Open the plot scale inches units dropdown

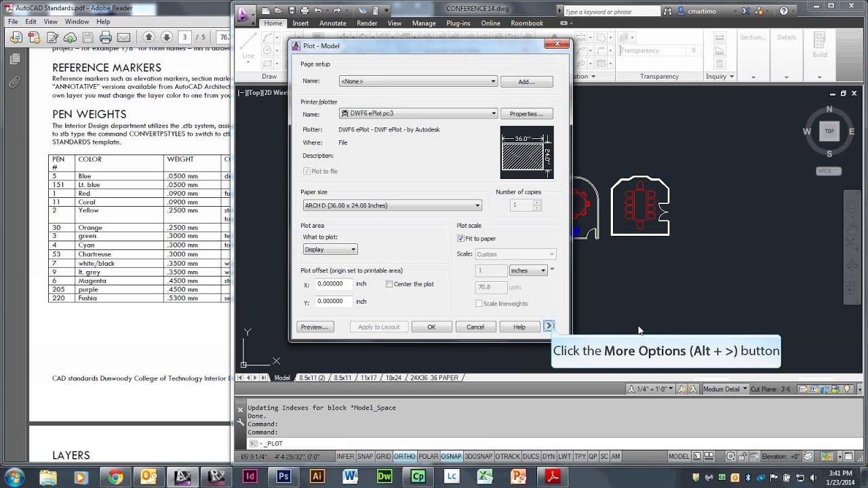coord(528,270)
